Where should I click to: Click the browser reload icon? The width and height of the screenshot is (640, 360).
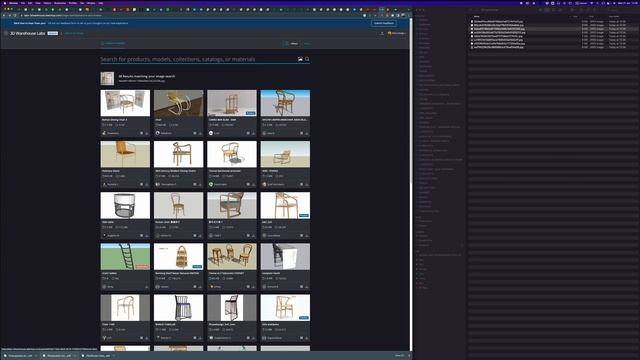click(16, 16)
